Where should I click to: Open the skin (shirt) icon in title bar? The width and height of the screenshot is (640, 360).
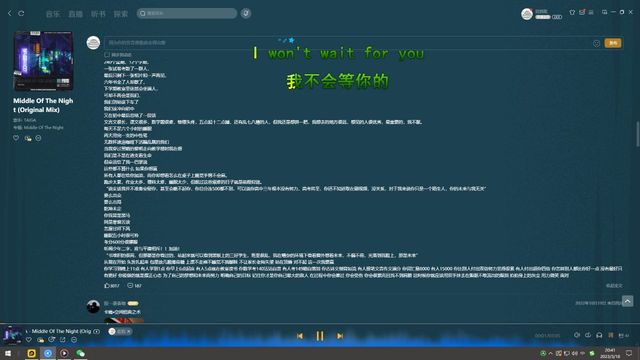[572, 12]
